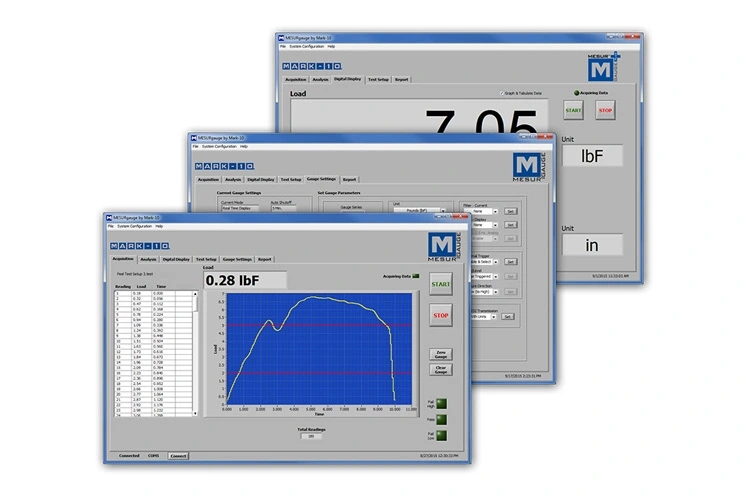Open the Digital Display tab in the middle window
This screenshot has width=750, height=500.
261,179
